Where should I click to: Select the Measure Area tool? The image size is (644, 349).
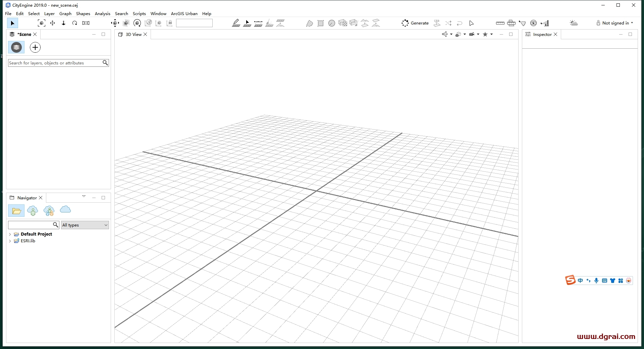(511, 23)
